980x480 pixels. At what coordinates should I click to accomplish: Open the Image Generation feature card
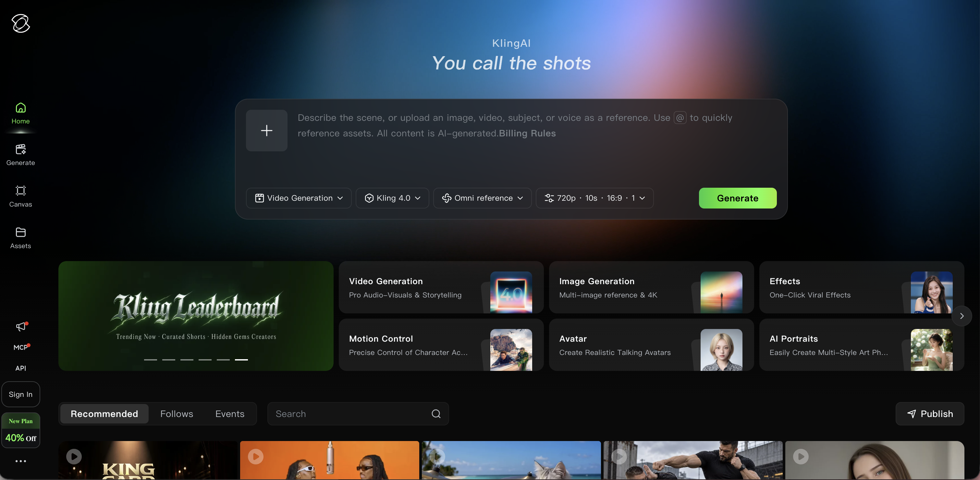point(651,287)
